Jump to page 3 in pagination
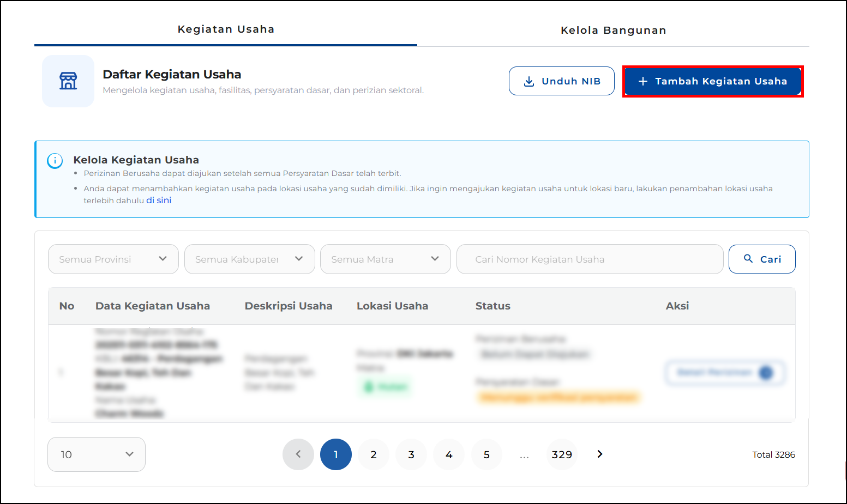The width and height of the screenshot is (847, 504). tap(411, 454)
